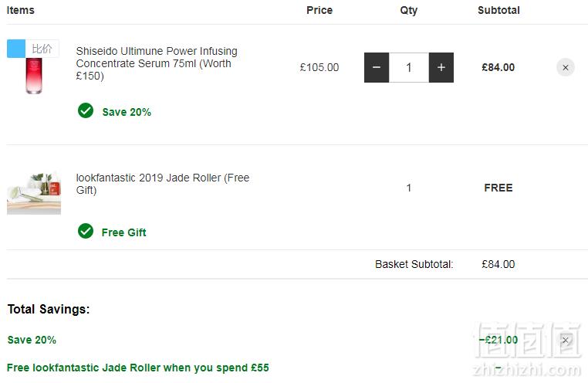Click the blue price-compare square icon

16,49
